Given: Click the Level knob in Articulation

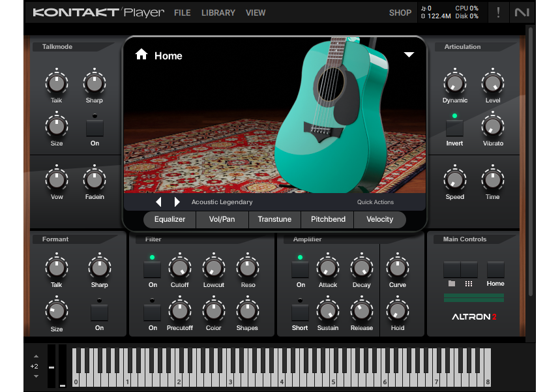Looking at the screenshot, I should pyautogui.click(x=492, y=83).
